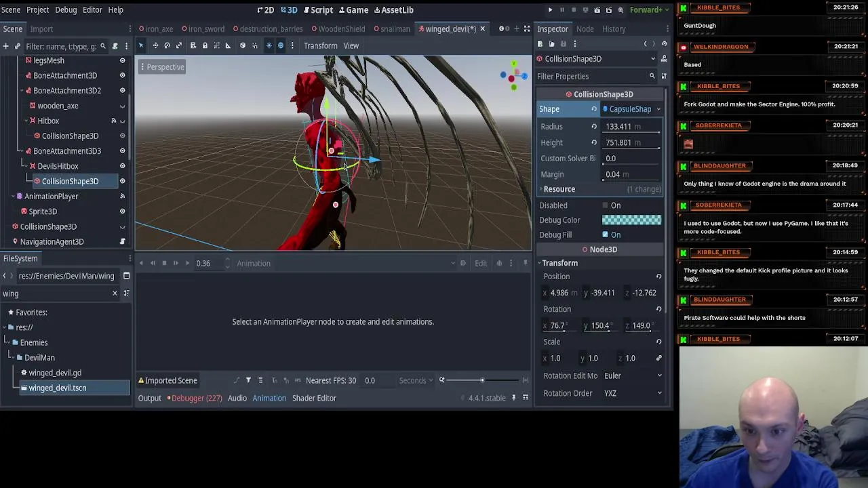Toggle the Debug Fill On checkbox
This screenshot has height=488, width=868.
click(605, 235)
